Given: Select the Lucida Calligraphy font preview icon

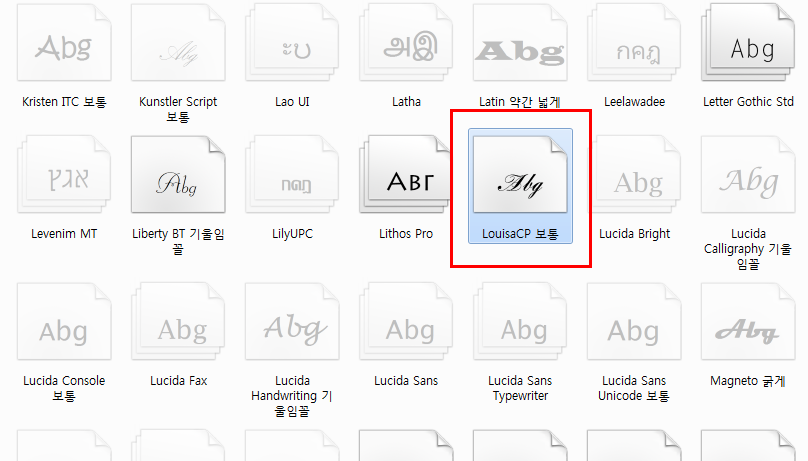Looking at the screenshot, I should click(x=748, y=174).
